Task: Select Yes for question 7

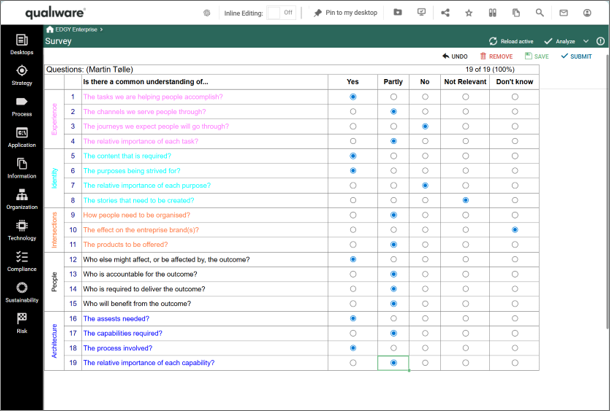Action: pos(353,186)
